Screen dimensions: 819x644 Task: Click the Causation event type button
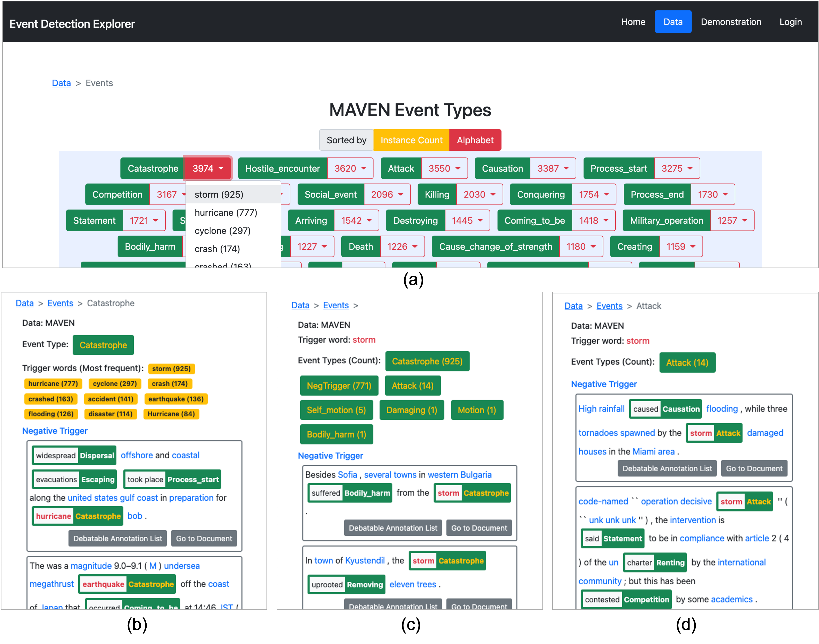click(x=502, y=168)
